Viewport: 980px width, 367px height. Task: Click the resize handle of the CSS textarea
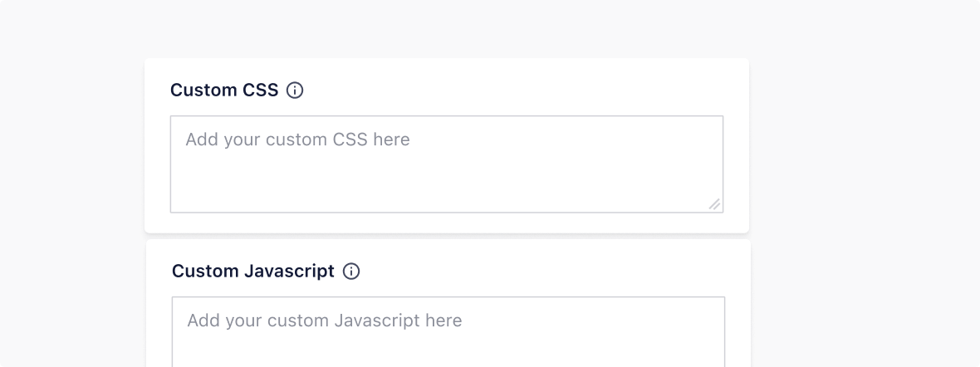pos(714,204)
